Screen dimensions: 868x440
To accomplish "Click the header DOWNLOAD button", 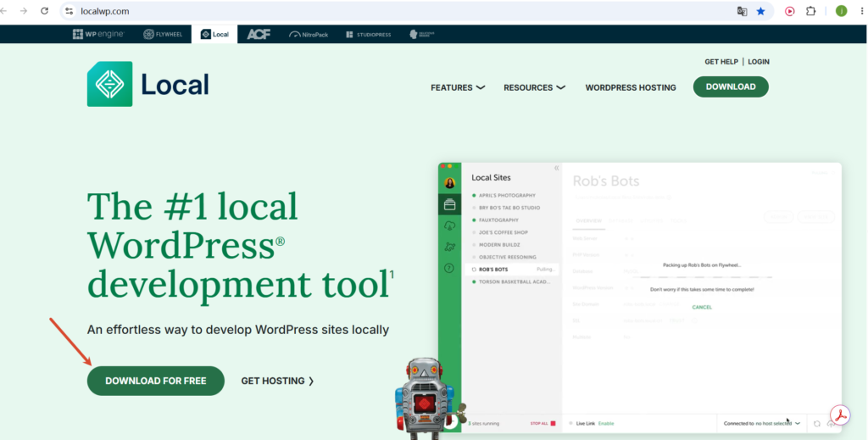I will [731, 86].
